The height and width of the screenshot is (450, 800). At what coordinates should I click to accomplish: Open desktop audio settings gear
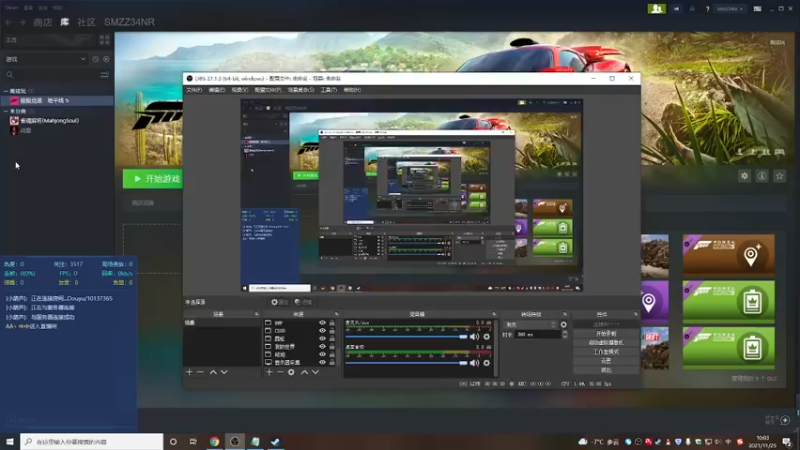click(x=487, y=363)
